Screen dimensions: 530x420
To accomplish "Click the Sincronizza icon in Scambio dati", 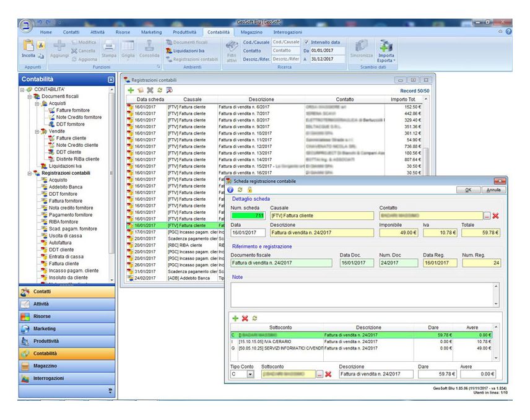I will [x=362, y=45].
